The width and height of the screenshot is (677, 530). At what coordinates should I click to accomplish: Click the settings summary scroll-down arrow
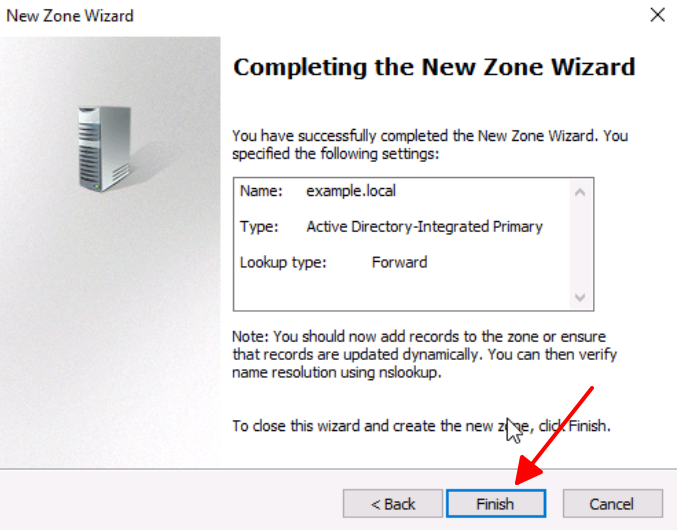click(x=580, y=297)
